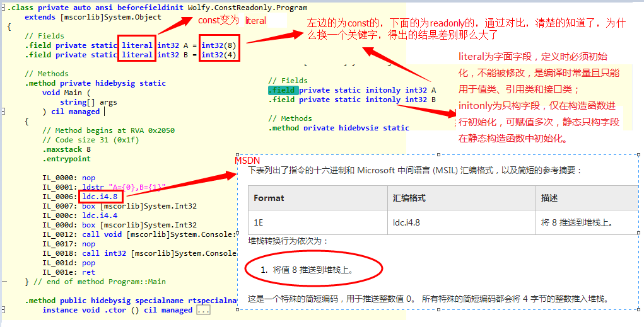Image resolution: width=644 pixels, height=327 pixels.
Task: Click 'IL_0018:' call int32 instruction
Action: coord(139,253)
